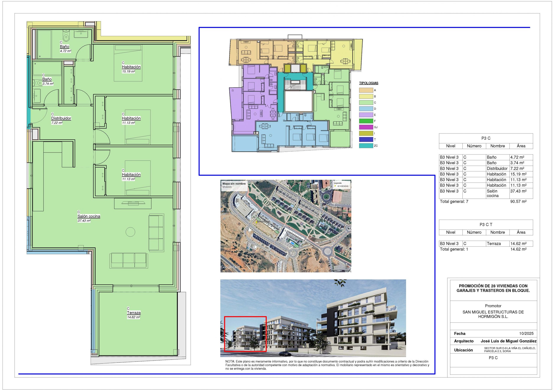Select the purple typology E legend swatch
Viewport: 555px width, 392px height.
coord(366,115)
